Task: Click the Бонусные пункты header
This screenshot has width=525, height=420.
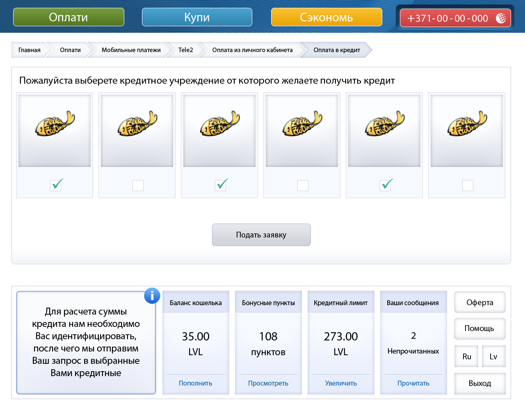Action: 268,303
